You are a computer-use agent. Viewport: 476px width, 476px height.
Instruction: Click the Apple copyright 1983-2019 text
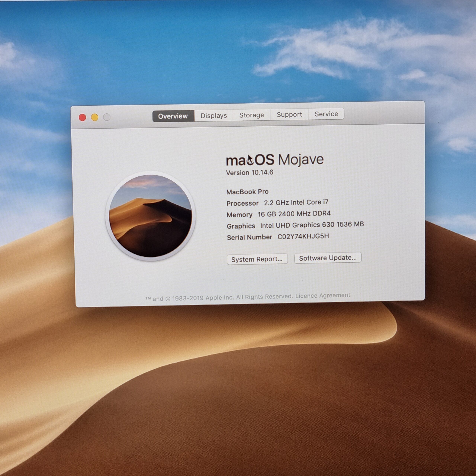pyautogui.click(x=219, y=297)
